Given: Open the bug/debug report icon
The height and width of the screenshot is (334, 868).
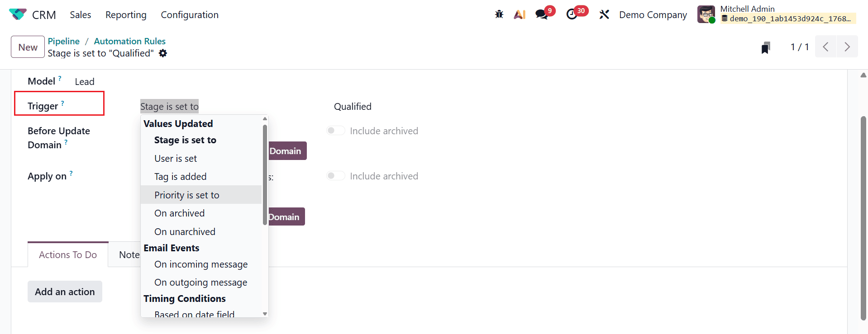Looking at the screenshot, I should pos(499,14).
